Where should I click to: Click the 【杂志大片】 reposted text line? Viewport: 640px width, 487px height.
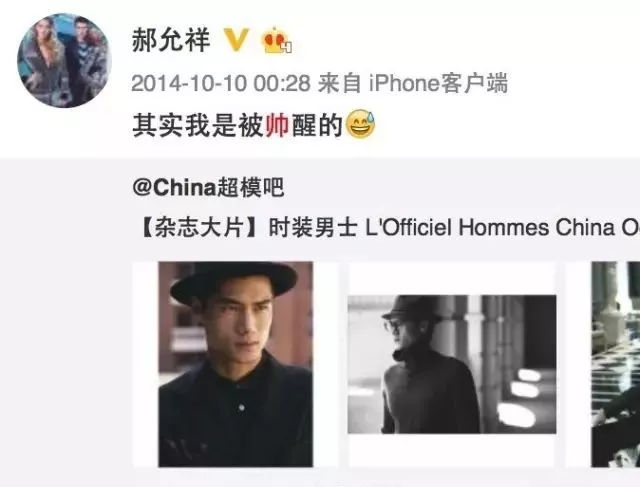coord(389,227)
